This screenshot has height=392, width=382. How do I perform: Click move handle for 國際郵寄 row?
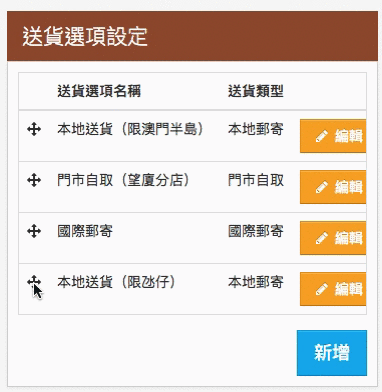(x=34, y=231)
